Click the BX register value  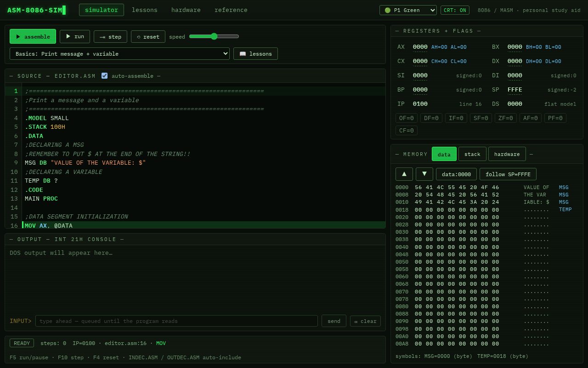[514, 47]
